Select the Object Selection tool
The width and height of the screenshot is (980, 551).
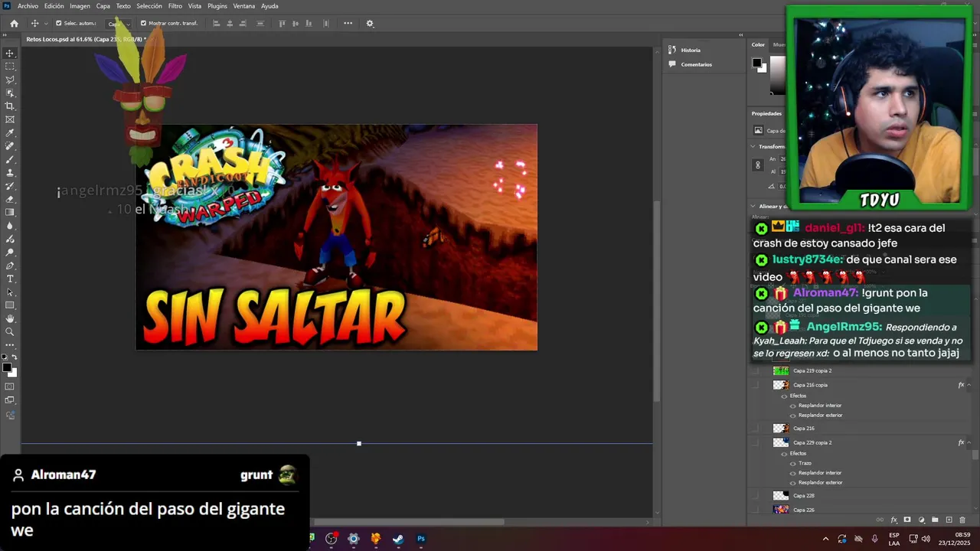tap(10, 93)
